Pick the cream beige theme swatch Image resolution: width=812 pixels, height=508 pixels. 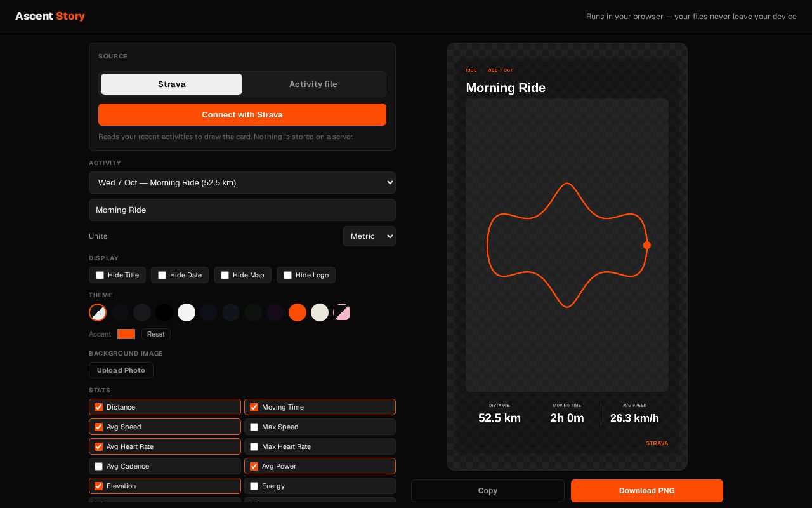tap(320, 312)
